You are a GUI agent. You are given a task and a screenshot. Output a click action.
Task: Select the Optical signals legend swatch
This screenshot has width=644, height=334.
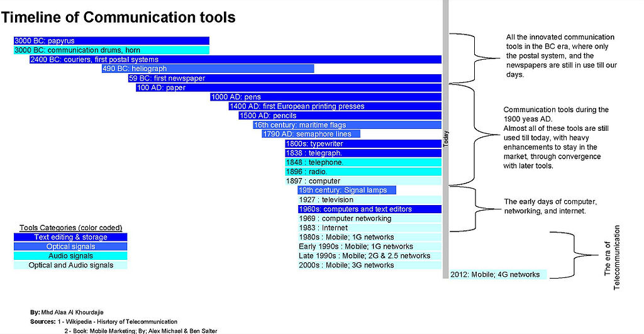pos(70,247)
